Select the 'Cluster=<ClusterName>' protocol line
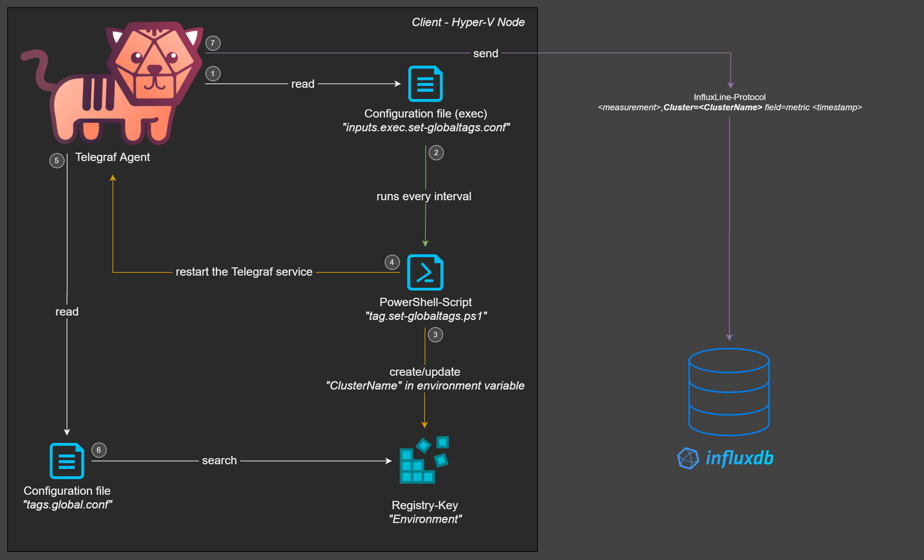924x560 pixels. click(x=712, y=107)
